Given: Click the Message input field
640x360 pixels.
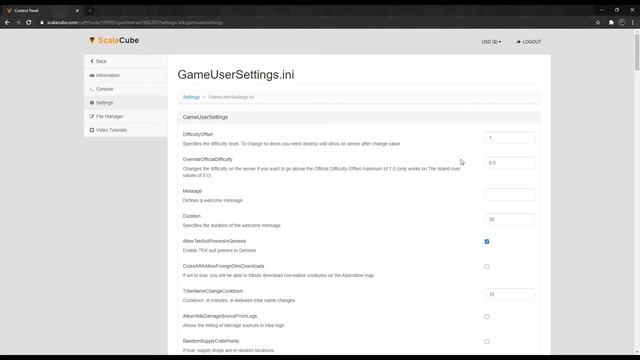Looking at the screenshot, I should coord(509,195).
